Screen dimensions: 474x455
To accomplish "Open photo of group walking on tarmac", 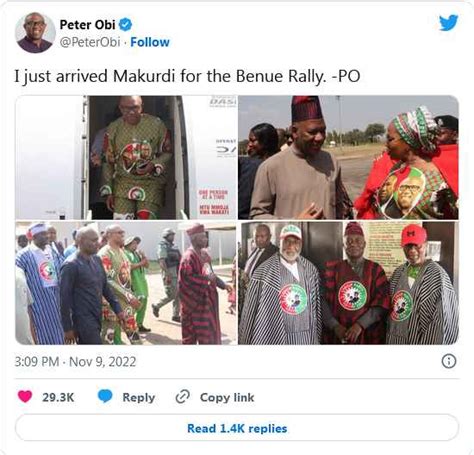I will pos(126,283).
